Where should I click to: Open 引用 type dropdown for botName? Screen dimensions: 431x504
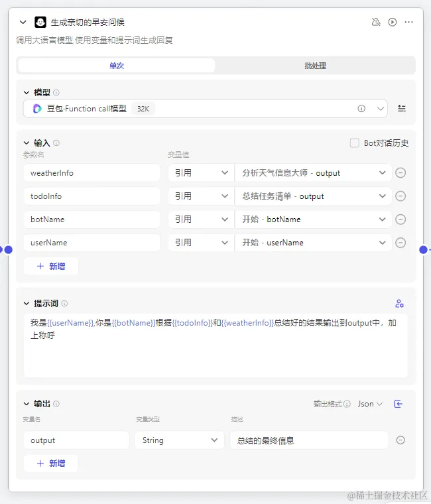[x=201, y=220]
